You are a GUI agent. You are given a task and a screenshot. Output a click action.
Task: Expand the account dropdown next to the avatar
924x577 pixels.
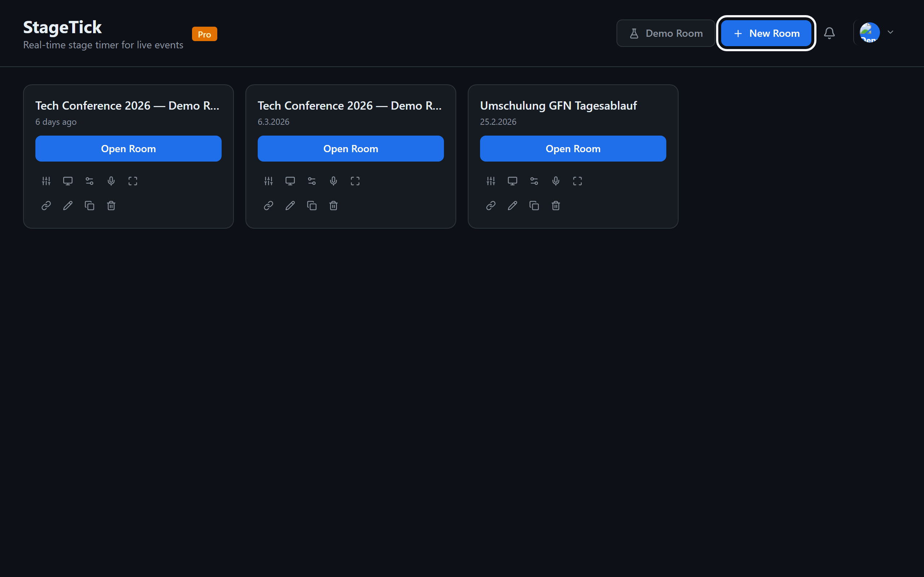891,32
